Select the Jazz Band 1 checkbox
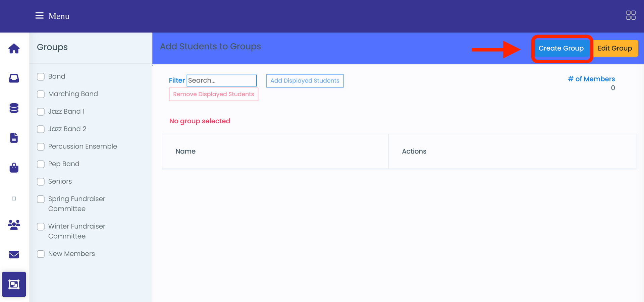 click(41, 111)
